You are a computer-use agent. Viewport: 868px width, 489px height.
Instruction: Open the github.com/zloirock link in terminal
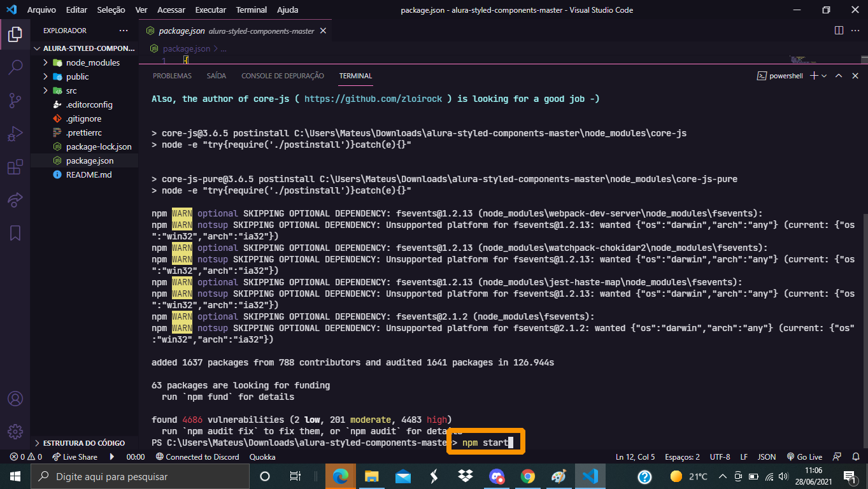click(373, 99)
